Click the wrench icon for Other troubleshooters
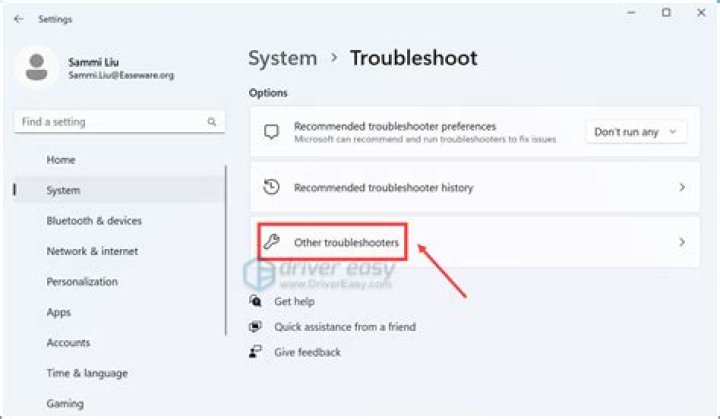This screenshot has width=720, height=419. click(270, 242)
